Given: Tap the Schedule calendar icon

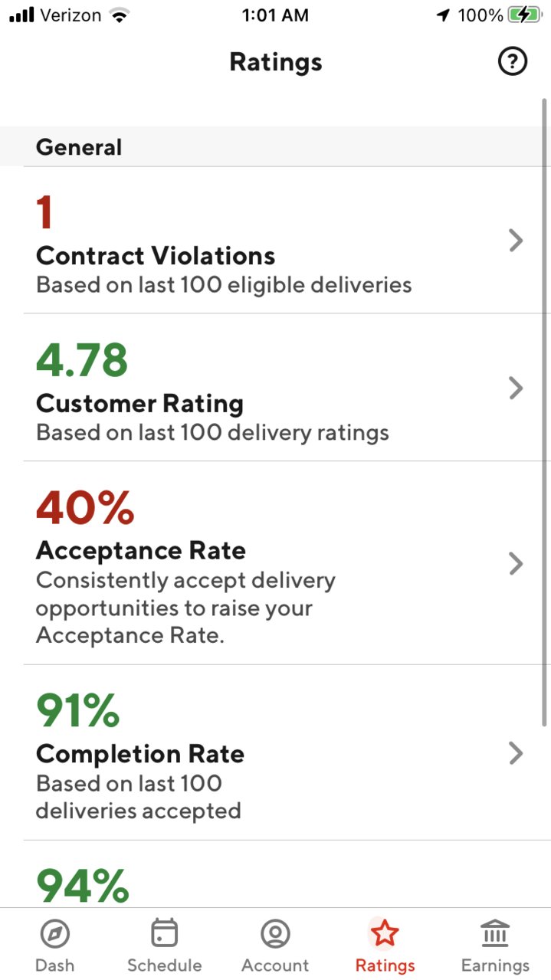Looking at the screenshot, I should (x=164, y=933).
